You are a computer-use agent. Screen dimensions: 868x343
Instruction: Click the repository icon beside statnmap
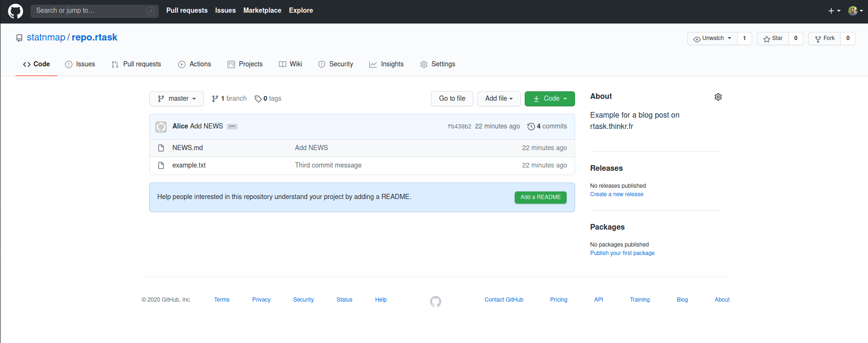[x=19, y=38]
